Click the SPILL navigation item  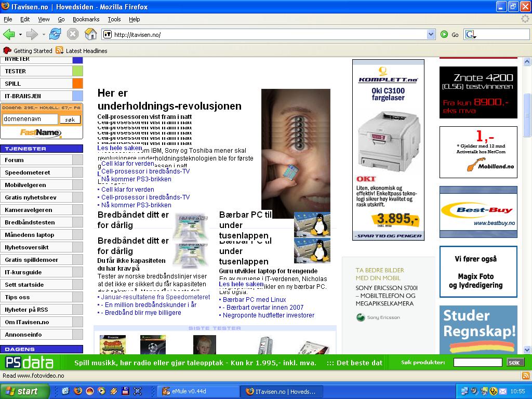click(x=42, y=84)
